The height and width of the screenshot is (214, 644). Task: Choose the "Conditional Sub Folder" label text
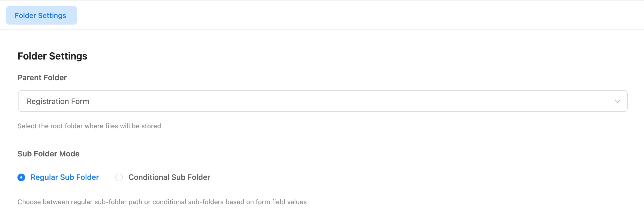(x=169, y=177)
